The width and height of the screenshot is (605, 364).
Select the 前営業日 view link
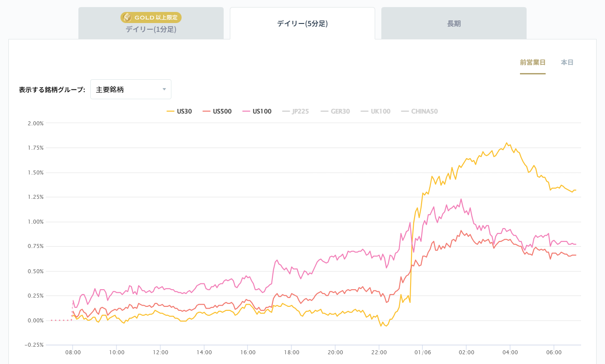(x=533, y=62)
